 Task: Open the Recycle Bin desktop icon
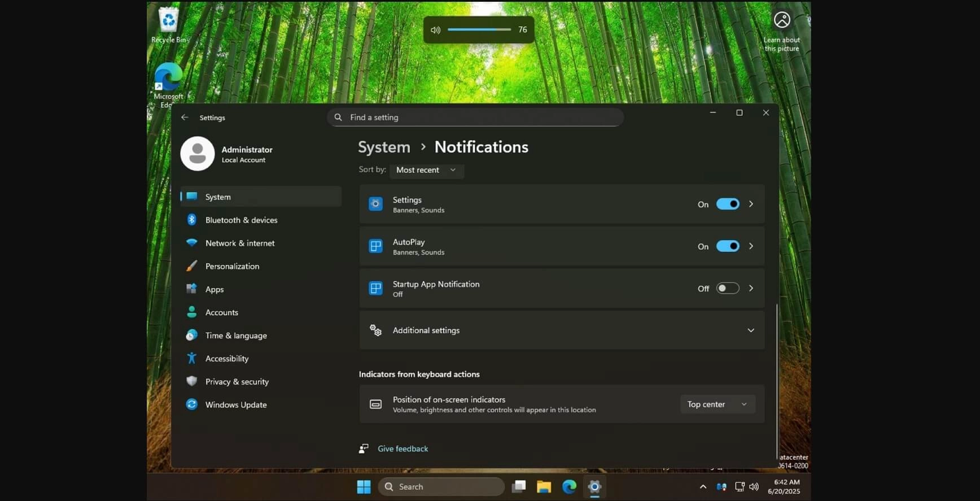point(168,25)
